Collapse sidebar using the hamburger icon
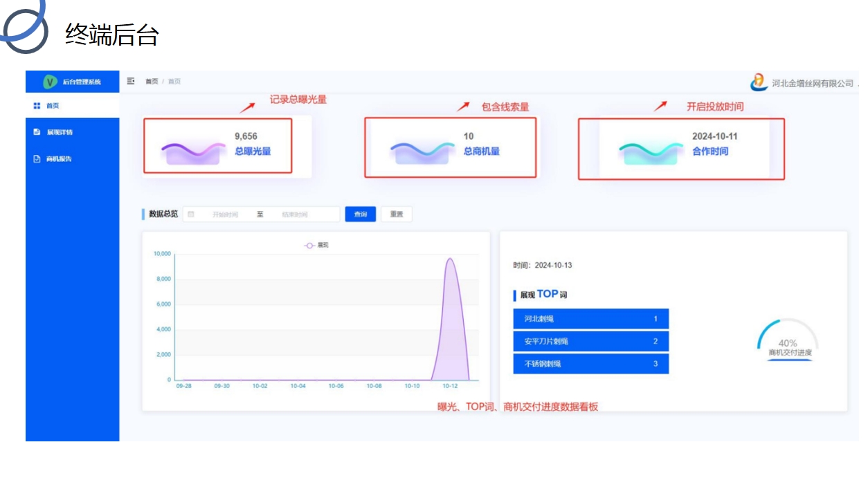This screenshot has height=487, width=868. click(131, 81)
